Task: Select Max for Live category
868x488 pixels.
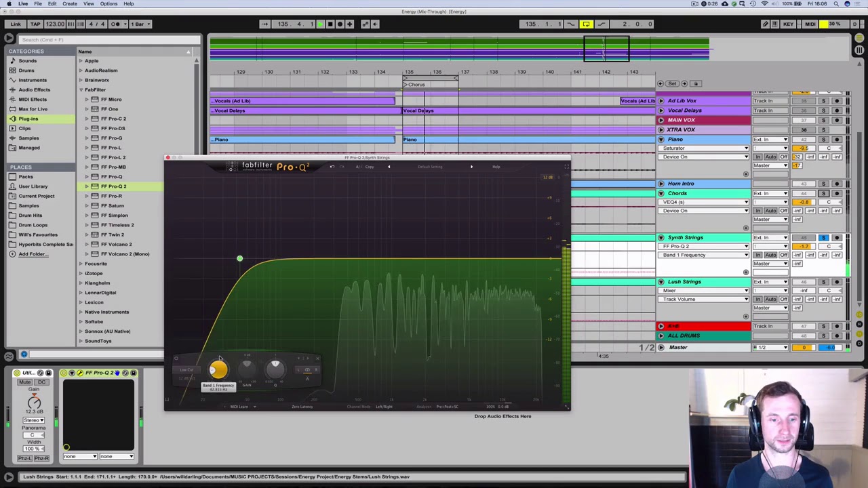Action: (33, 109)
